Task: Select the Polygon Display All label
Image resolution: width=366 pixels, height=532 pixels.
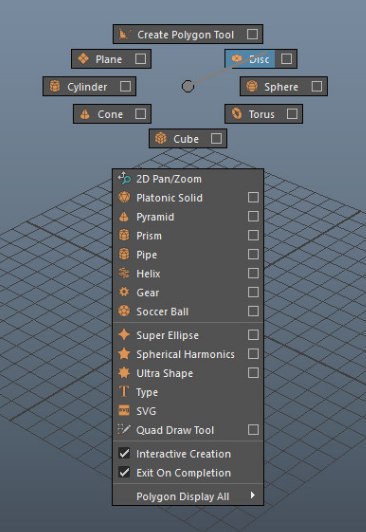Action: [183, 496]
